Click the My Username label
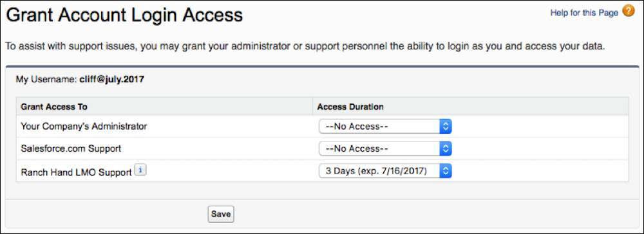The height and width of the screenshot is (234, 644). coord(46,79)
